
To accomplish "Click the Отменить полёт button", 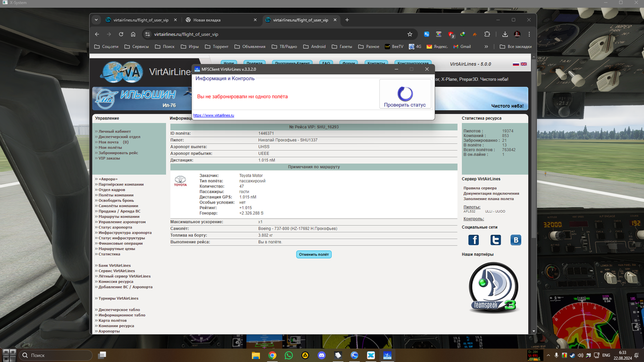I will (314, 254).
